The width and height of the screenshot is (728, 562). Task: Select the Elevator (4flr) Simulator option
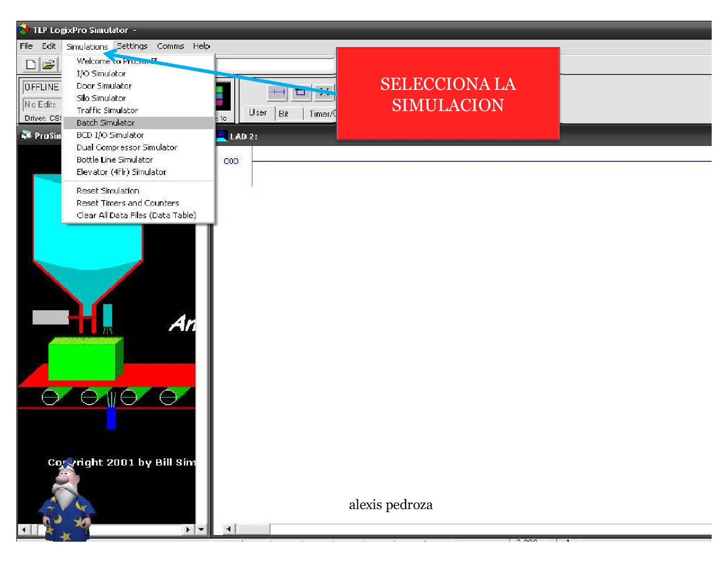[121, 172]
